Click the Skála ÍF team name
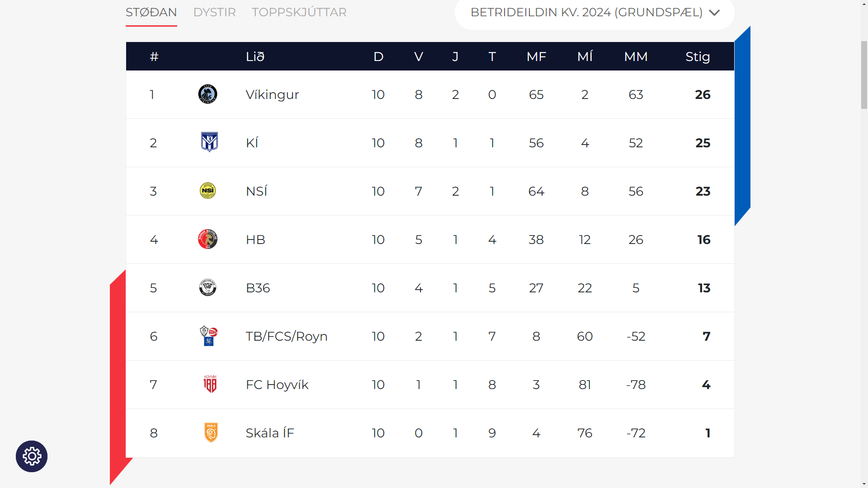Screen dimensions: 868x488 [270, 433]
